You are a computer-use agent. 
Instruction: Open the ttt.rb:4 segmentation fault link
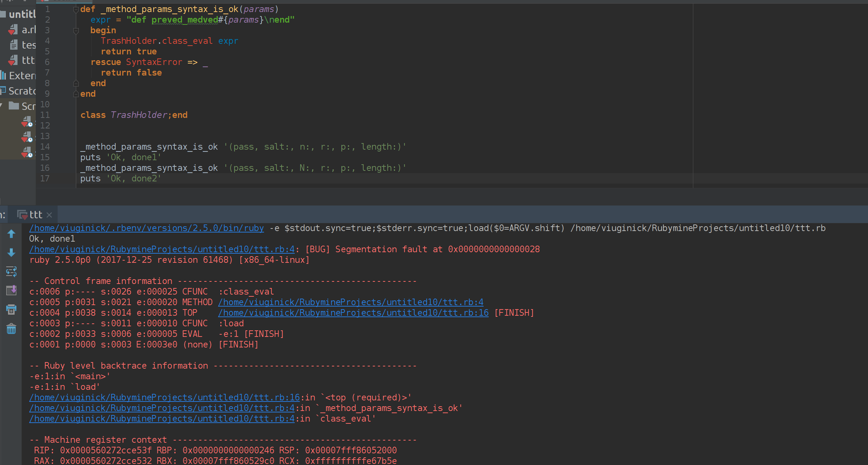[x=162, y=249]
